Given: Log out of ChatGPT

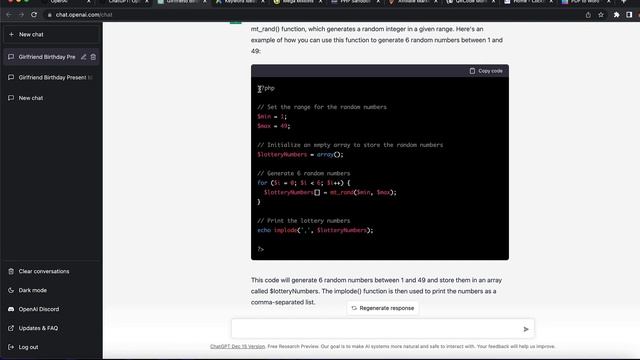Looking at the screenshot, I should click(51, 347).
